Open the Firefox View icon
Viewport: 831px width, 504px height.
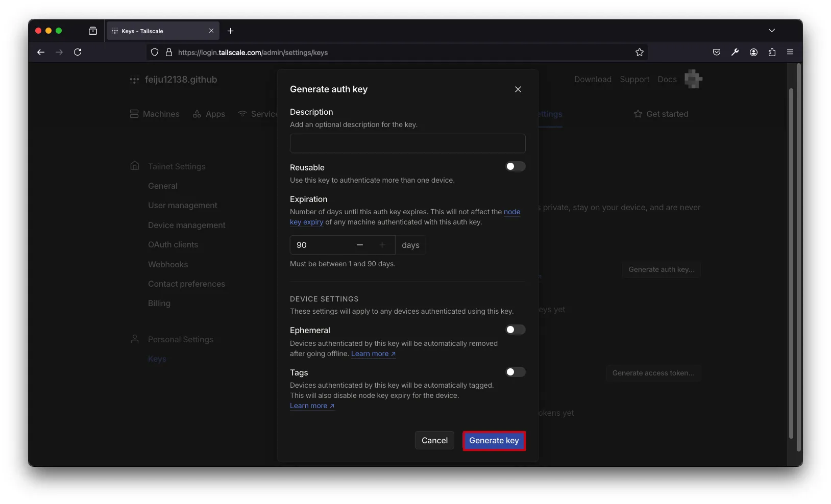click(93, 31)
